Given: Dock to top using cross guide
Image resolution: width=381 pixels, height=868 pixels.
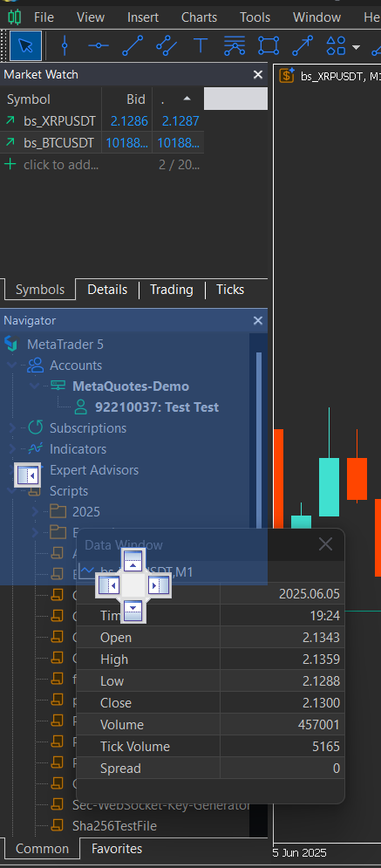Looking at the screenshot, I should click(x=133, y=561).
